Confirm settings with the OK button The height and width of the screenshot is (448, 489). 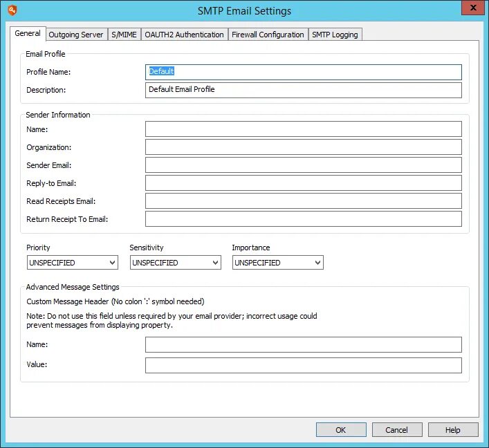click(341, 430)
